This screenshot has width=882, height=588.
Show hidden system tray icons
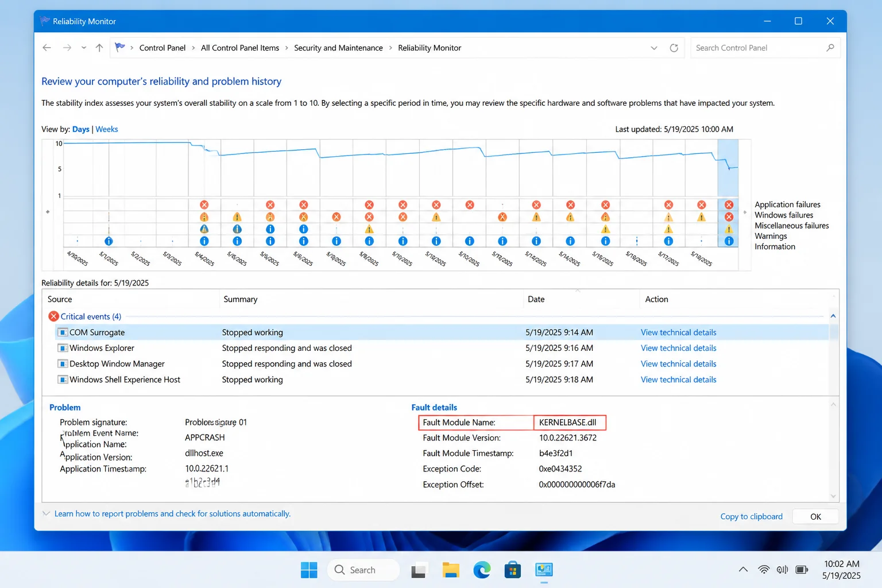point(743,570)
